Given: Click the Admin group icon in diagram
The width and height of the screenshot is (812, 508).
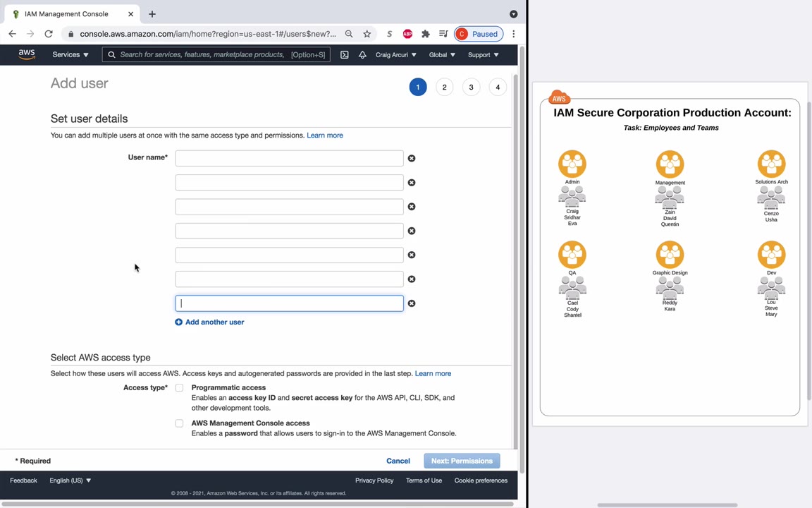Looking at the screenshot, I should pyautogui.click(x=572, y=164).
